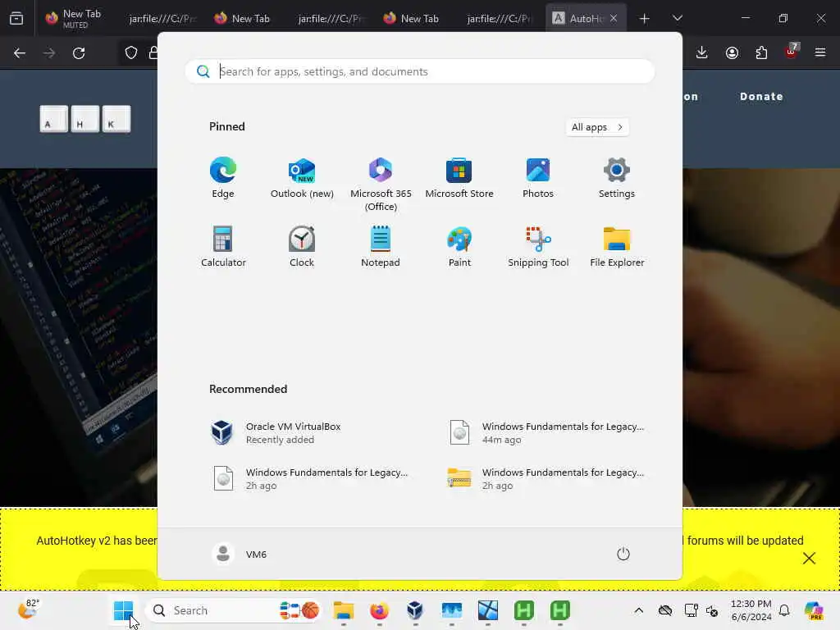Open Microsoft Store pinned app
The height and width of the screenshot is (630, 840).
459,178
